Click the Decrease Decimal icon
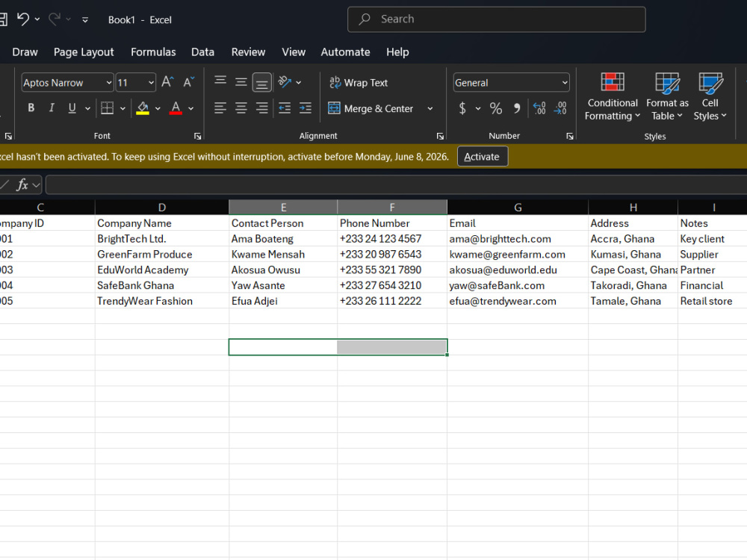 pyautogui.click(x=560, y=108)
